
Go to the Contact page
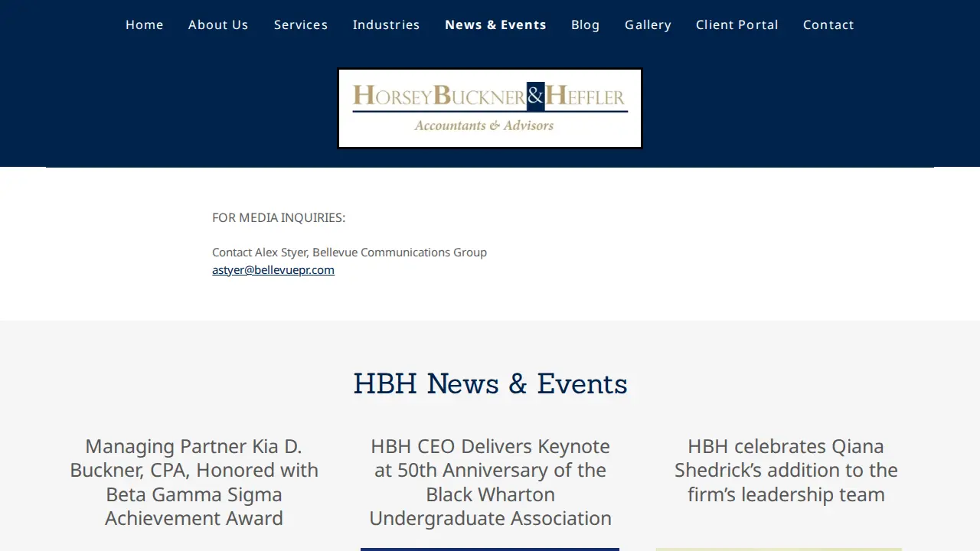pos(828,24)
